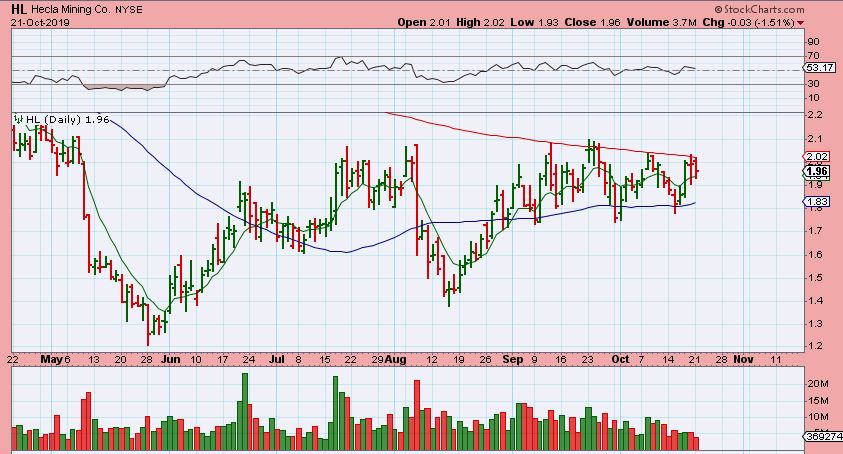Image resolution: width=843 pixels, height=454 pixels.
Task: Click the 2.2 price axis label
Action: tap(815, 115)
